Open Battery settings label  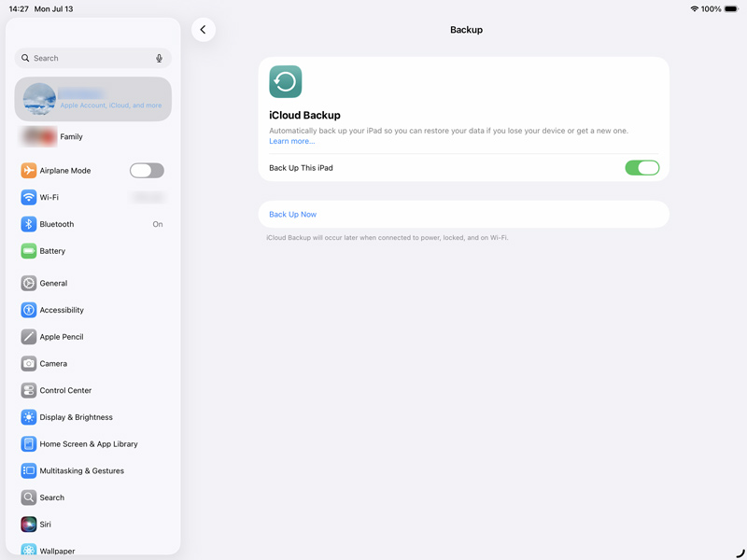[52, 251]
